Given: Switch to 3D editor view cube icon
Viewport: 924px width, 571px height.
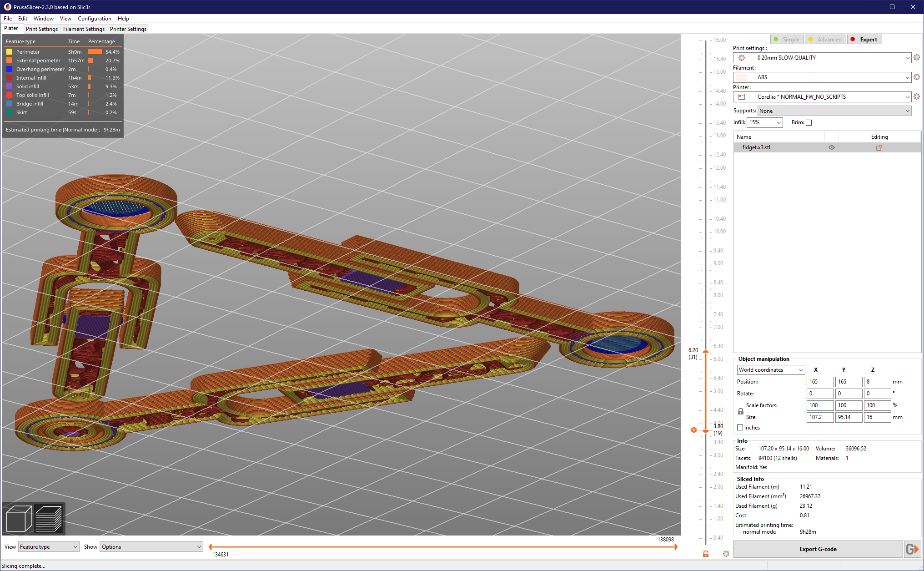Looking at the screenshot, I should tap(19, 519).
